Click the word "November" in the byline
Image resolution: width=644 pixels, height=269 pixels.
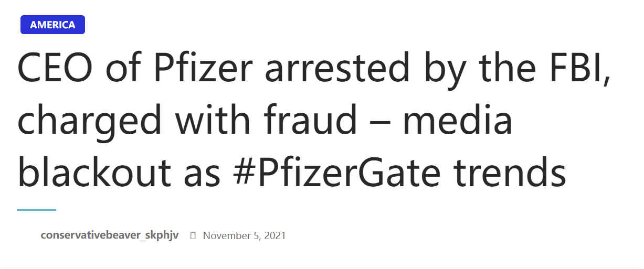225,236
